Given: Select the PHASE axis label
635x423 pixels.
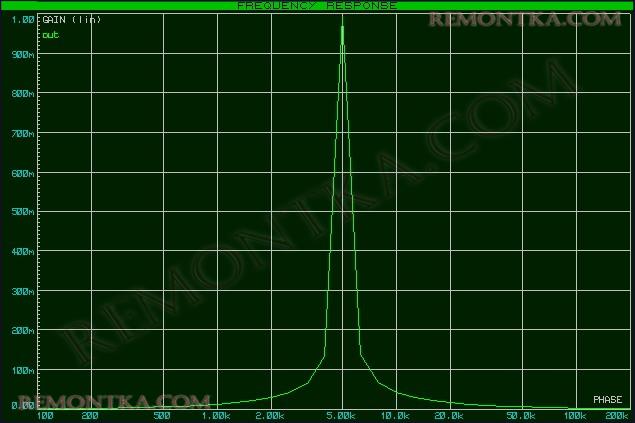Looking at the screenshot, I should [x=607, y=400].
